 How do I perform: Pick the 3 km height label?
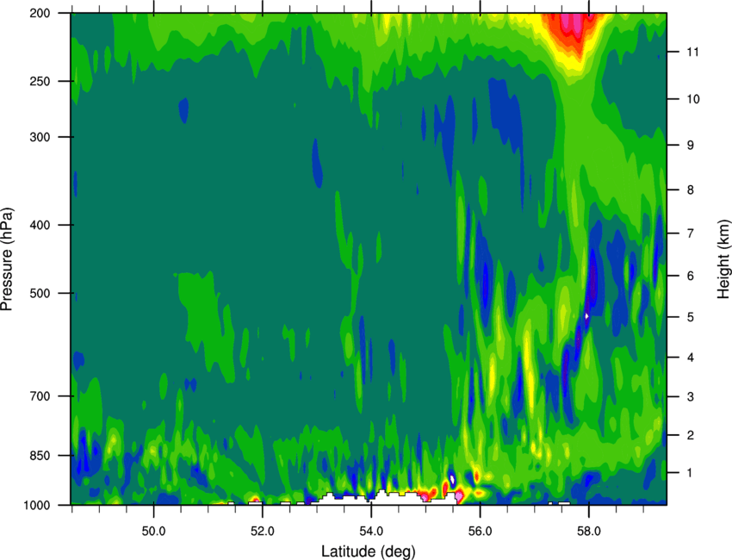691,397
